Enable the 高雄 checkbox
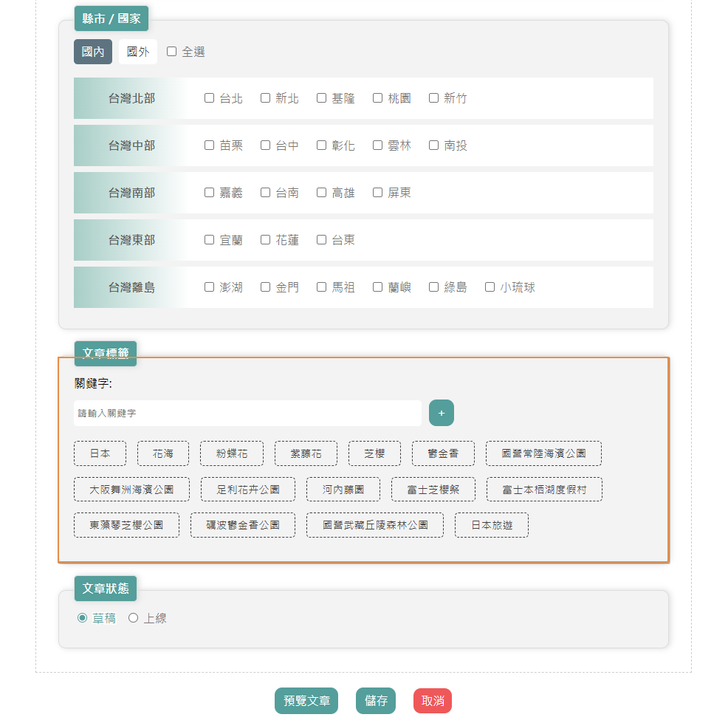The image size is (728, 720). [x=322, y=193]
